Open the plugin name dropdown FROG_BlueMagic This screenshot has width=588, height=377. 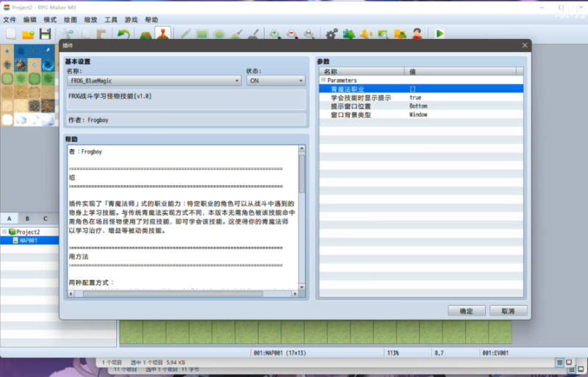pos(154,81)
